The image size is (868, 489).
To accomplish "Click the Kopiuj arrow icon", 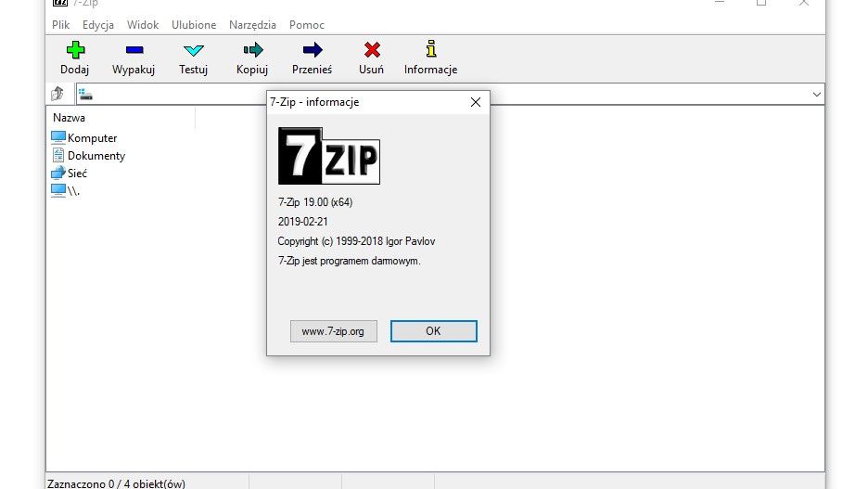I will (253, 50).
